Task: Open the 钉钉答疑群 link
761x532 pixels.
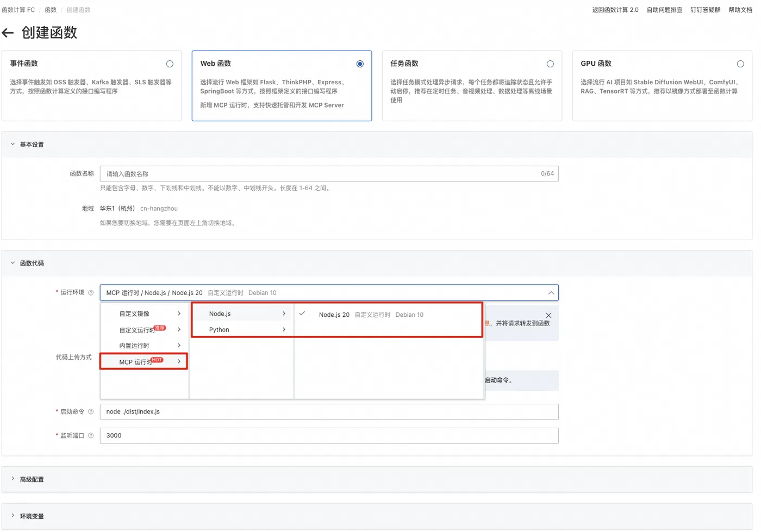Action: click(706, 10)
